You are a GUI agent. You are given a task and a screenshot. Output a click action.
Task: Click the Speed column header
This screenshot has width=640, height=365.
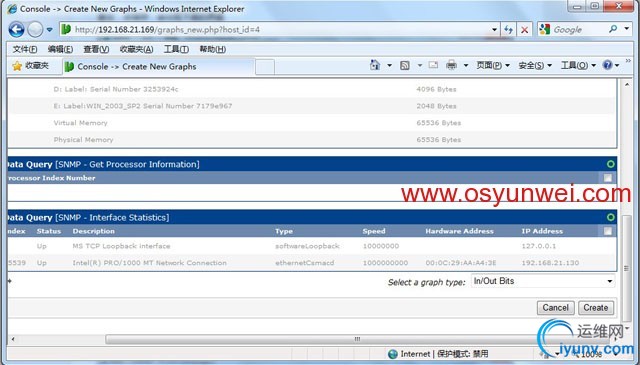(374, 231)
